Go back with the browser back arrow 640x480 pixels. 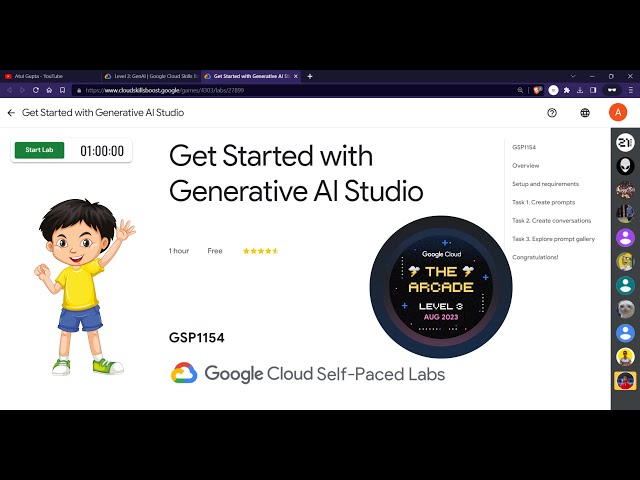tap(9, 90)
